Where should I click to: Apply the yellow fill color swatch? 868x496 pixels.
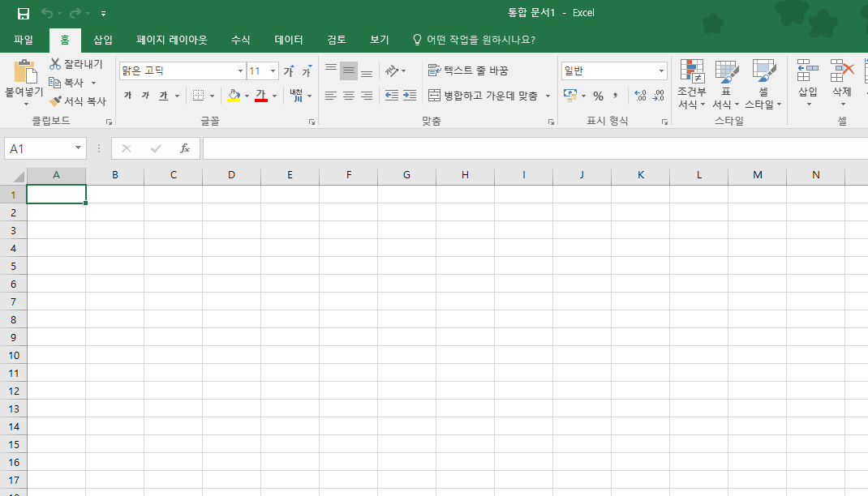point(234,96)
